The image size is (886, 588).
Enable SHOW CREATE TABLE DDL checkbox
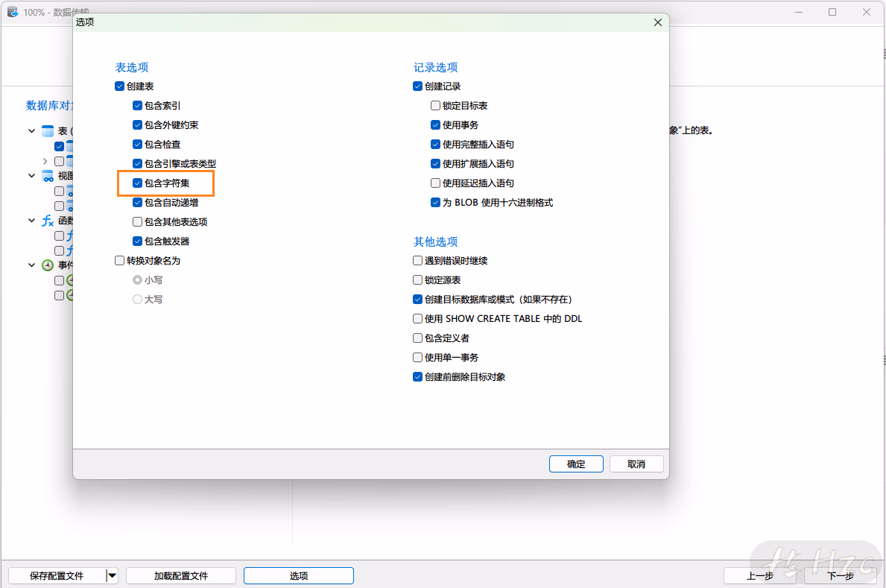pos(417,319)
